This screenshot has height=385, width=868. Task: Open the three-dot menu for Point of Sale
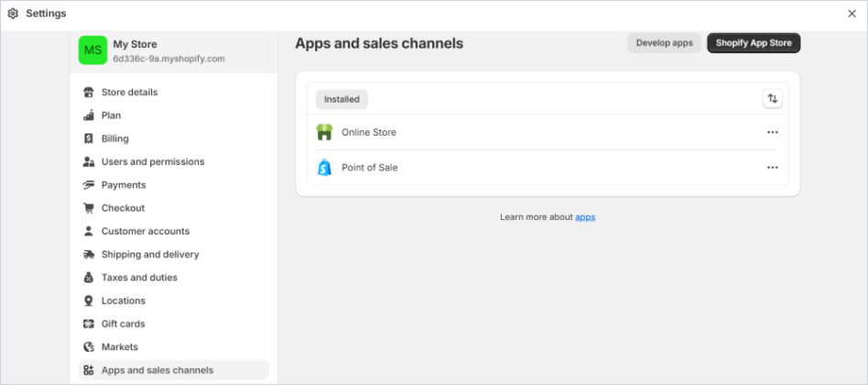pos(772,168)
